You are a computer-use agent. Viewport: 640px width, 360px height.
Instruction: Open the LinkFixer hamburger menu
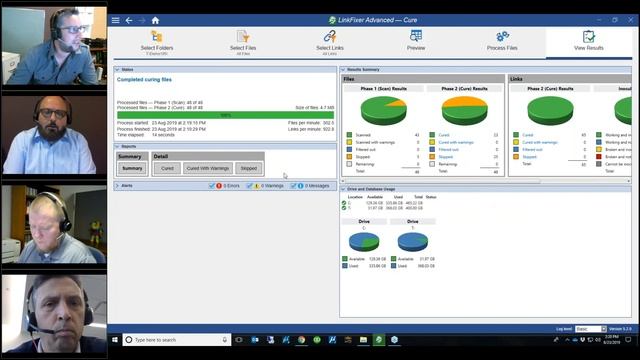tap(116, 20)
